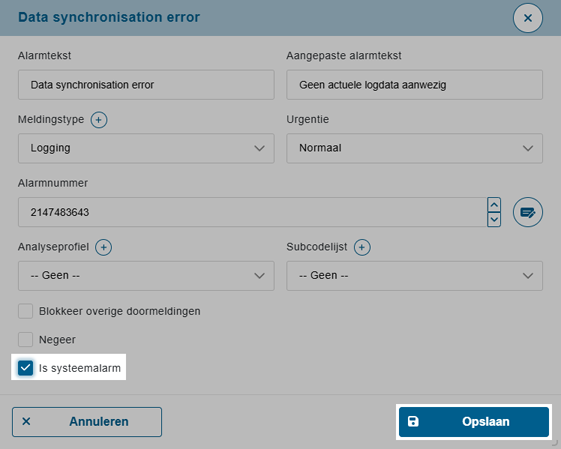Viewport: 561px width, 449px height.
Task: Expand the Subcodelijst dropdown
Action: tap(414, 276)
